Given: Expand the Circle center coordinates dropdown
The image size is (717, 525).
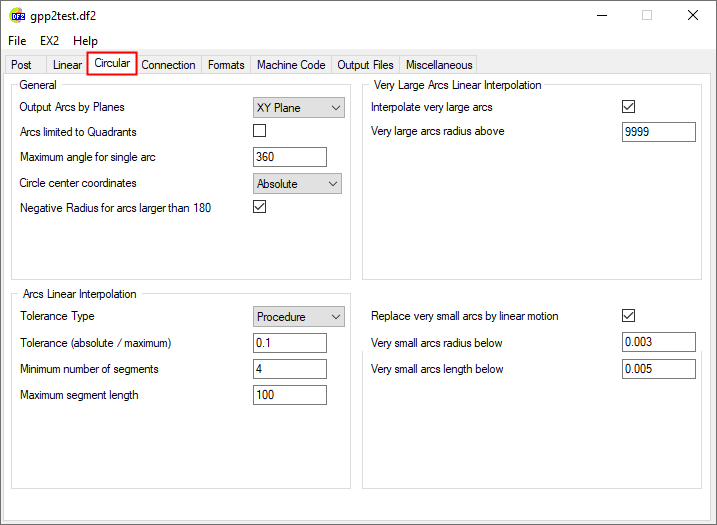Looking at the screenshot, I should point(297,183).
